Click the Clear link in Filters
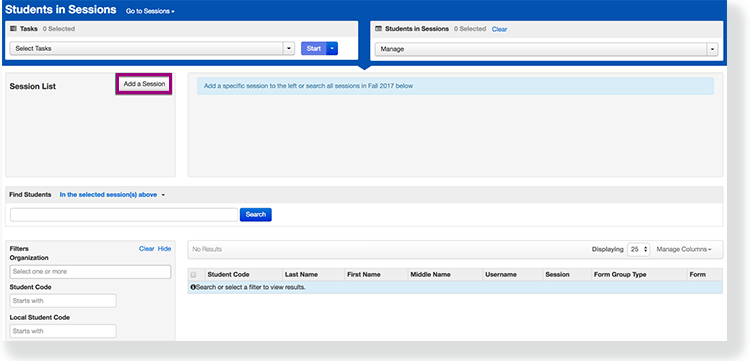 146,249
